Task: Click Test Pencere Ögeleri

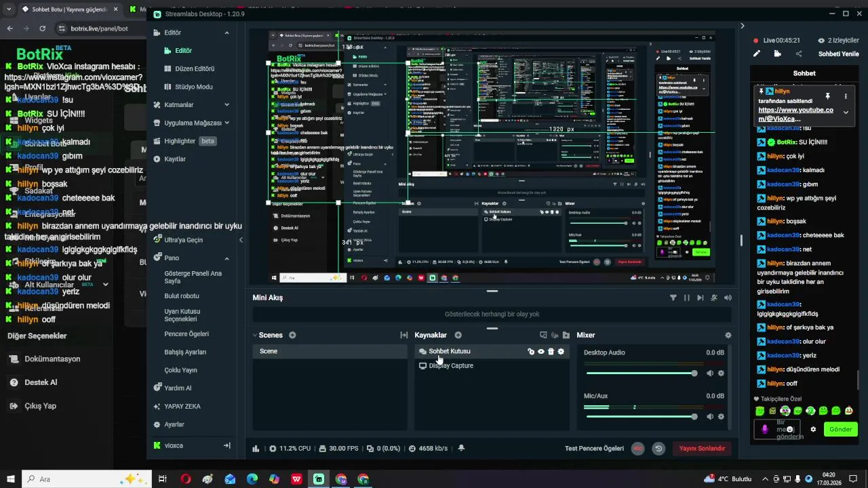Action: coord(594,448)
